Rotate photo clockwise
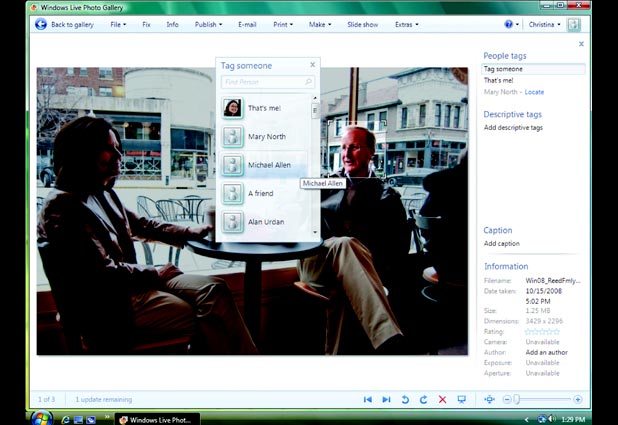Image resolution: width=618 pixels, height=425 pixels. pyautogui.click(x=423, y=400)
